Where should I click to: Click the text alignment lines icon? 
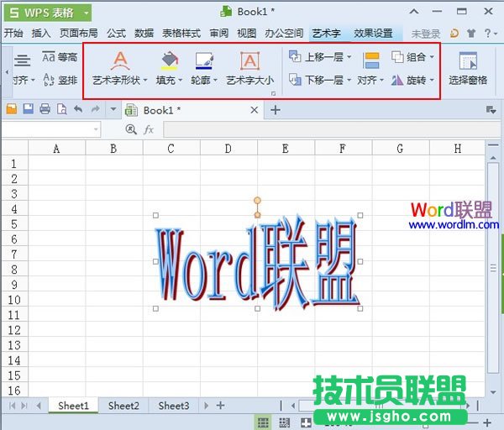click(x=22, y=60)
